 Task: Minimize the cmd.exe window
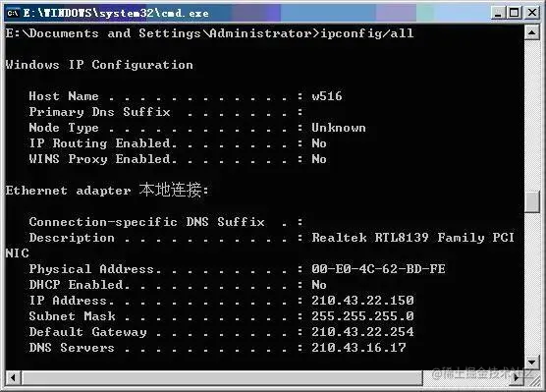tap(498, 13)
